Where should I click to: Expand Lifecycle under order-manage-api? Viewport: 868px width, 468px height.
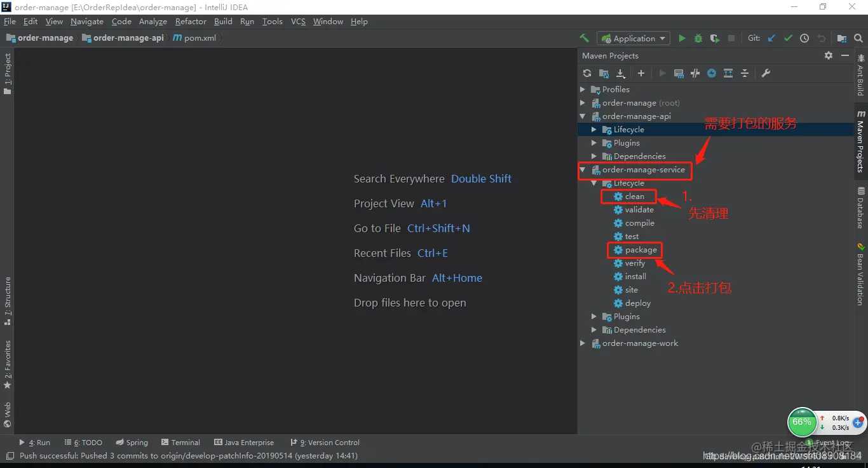(x=594, y=130)
